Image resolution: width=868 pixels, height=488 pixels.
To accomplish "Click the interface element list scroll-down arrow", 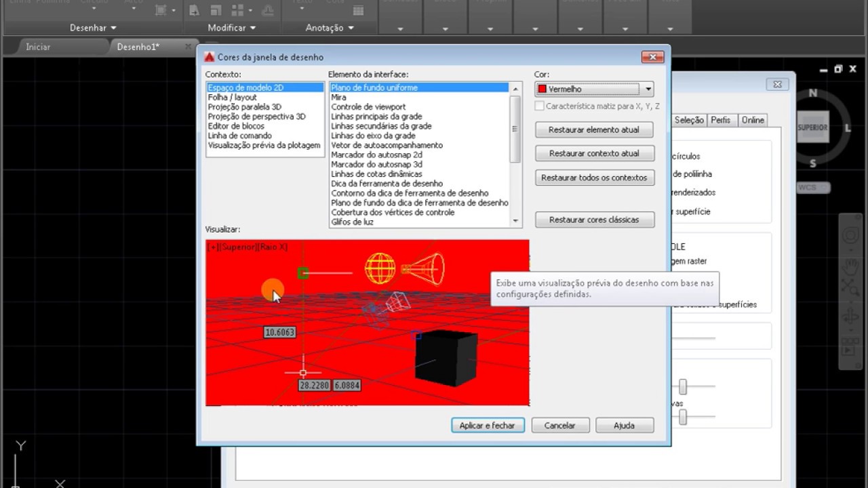I will (x=515, y=221).
